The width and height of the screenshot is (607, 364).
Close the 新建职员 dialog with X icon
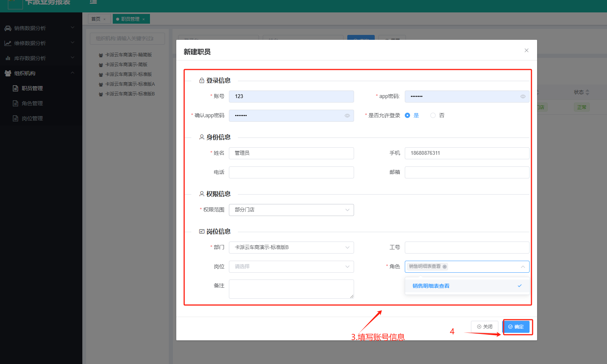coord(526,50)
